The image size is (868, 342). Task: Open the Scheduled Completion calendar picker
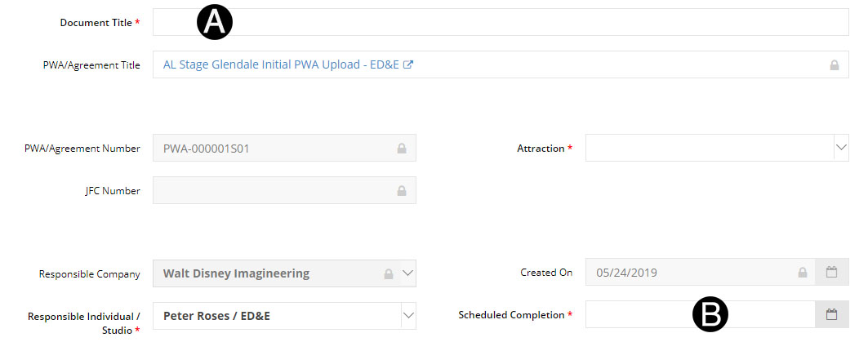(x=832, y=314)
